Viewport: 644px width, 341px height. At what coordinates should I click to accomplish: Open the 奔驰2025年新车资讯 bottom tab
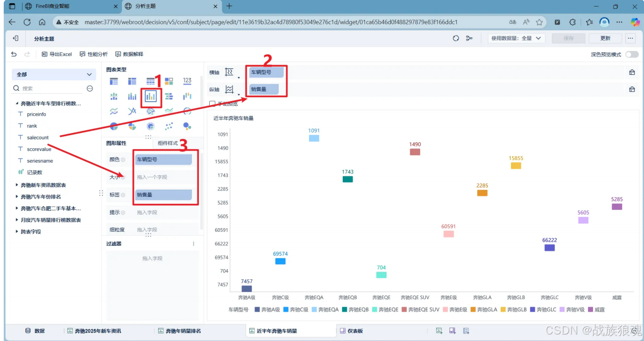click(x=94, y=331)
